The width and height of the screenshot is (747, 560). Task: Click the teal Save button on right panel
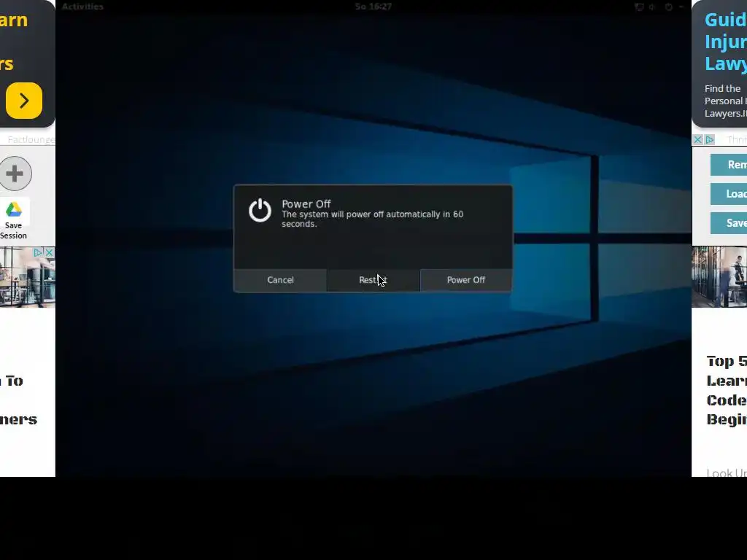pyautogui.click(x=729, y=223)
